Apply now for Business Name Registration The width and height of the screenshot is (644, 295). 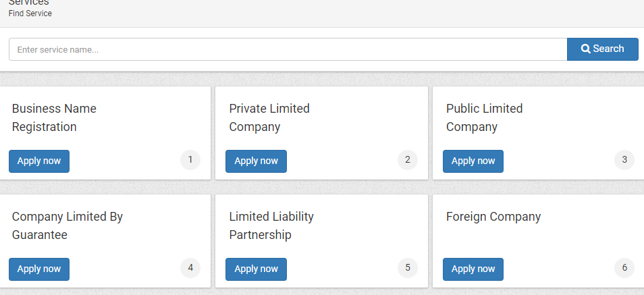click(x=39, y=161)
